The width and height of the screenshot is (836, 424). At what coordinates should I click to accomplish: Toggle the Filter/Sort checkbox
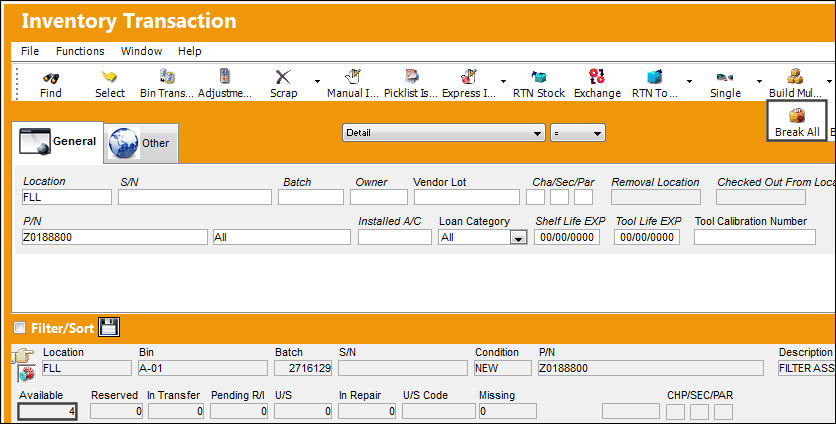click(x=20, y=327)
